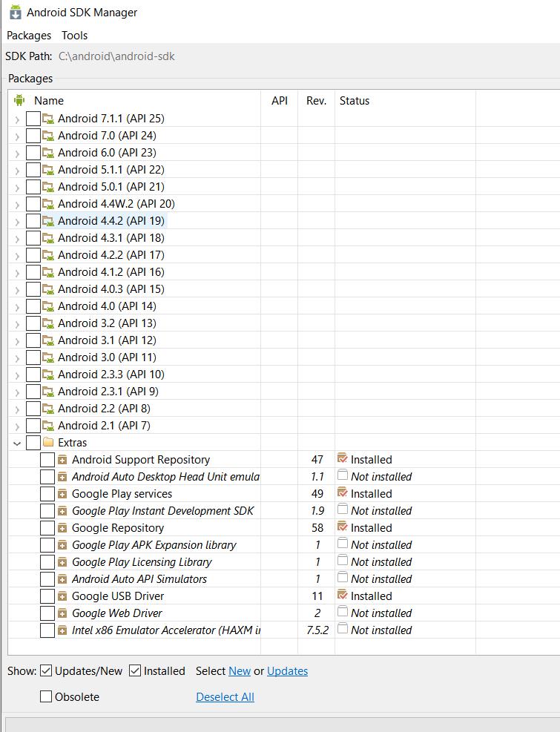Click package icon of Google Play Licensing Library

point(62,563)
